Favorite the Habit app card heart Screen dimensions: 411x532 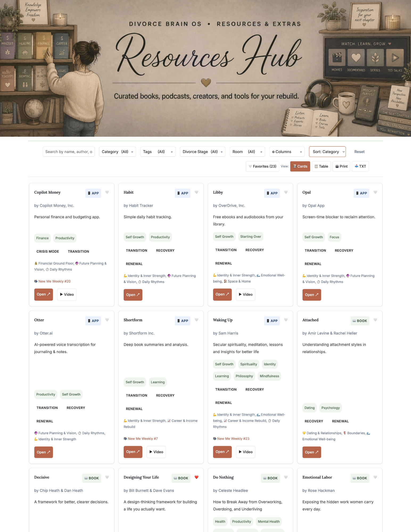coord(197,192)
